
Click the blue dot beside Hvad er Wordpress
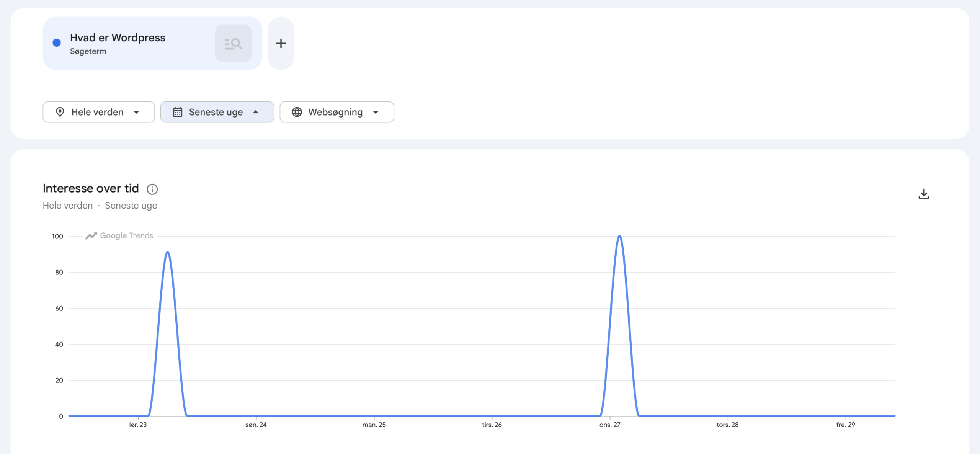point(57,42)
